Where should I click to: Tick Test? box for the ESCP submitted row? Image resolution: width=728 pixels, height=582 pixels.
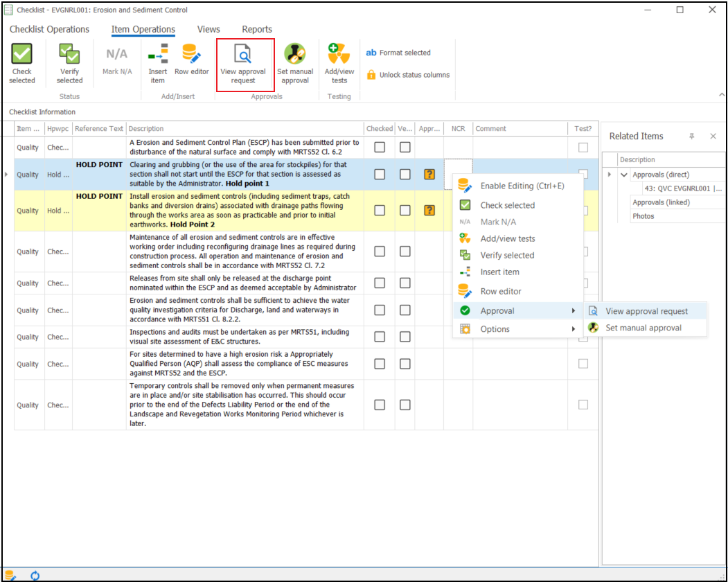click(583, 148)
